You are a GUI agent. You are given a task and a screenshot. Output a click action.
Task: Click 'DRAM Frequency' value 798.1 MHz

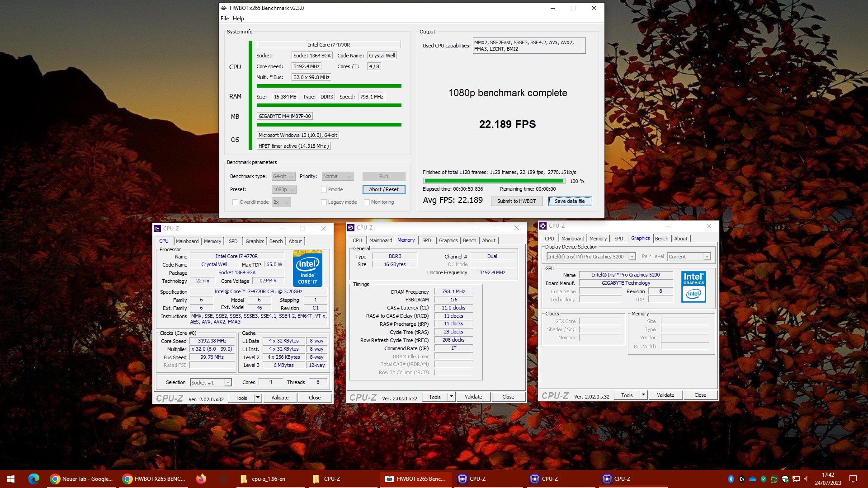453,292
